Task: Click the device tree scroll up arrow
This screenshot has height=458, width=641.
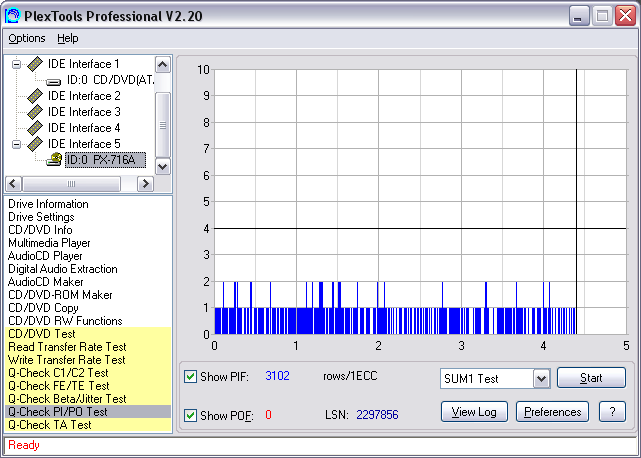Action: [x=163, y=65]
